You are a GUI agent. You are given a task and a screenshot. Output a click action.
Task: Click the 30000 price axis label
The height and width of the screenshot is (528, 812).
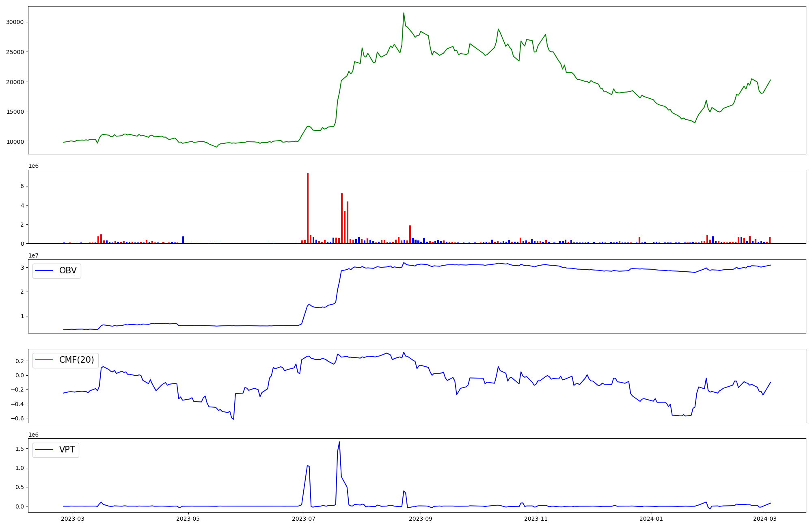click(15, 22)
